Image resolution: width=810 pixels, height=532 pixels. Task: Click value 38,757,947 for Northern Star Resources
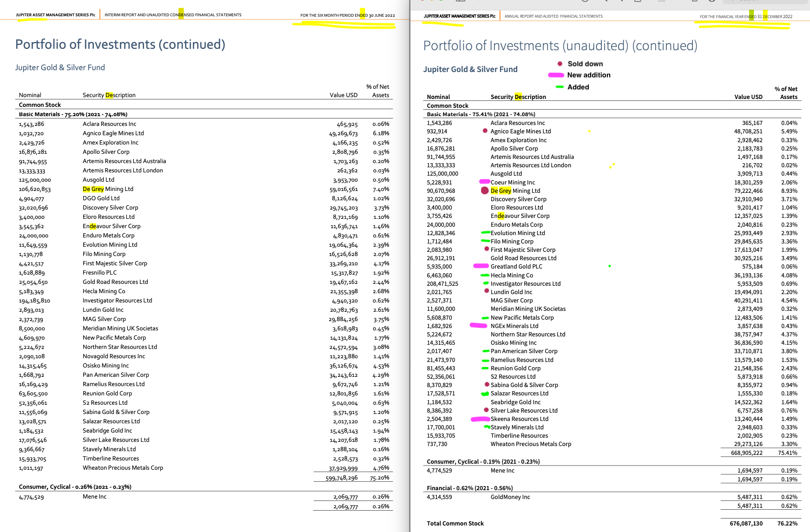[x=748, y=335]
